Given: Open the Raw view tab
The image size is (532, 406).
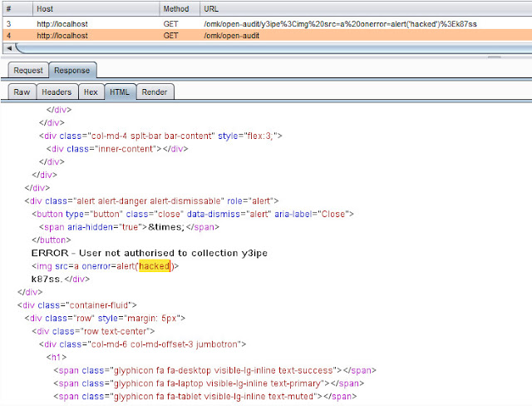Looking at the screenshot, I should pyautogui.click(x=22, y=92).
